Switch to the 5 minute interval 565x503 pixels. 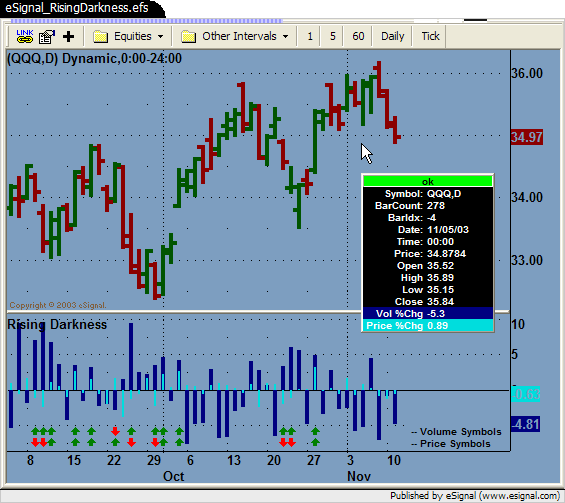(333, 36)
